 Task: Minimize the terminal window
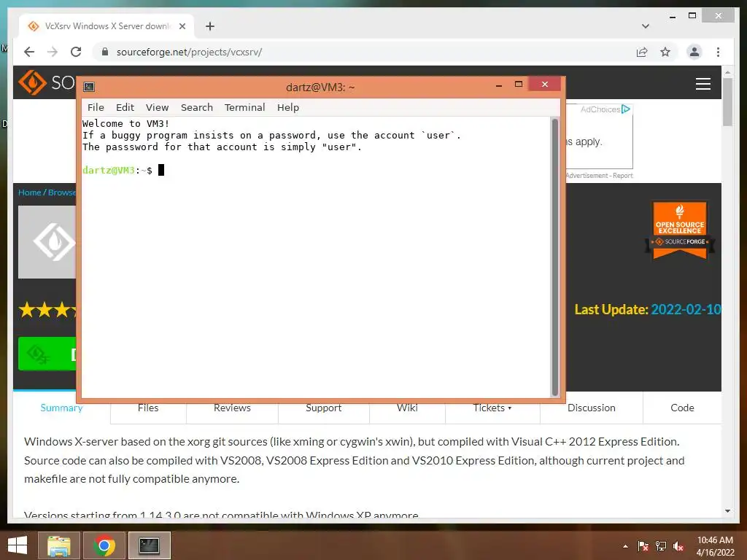[499, 85]
